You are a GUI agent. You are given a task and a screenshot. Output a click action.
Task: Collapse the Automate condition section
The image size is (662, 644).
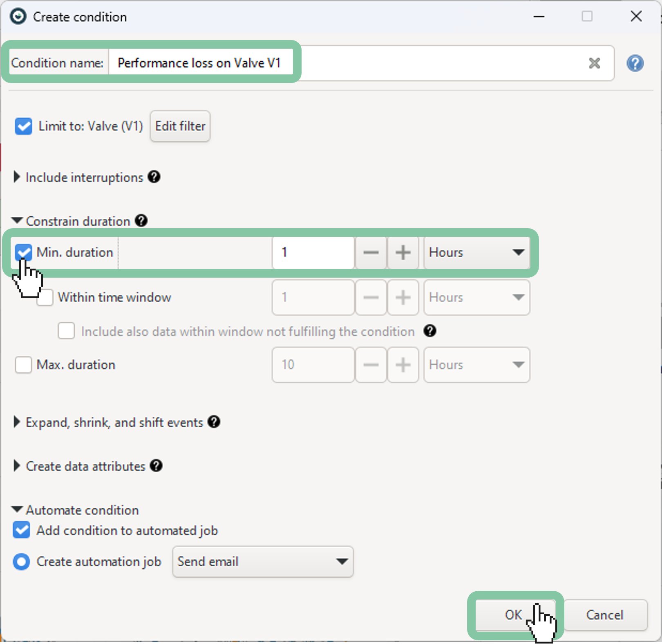17,509
